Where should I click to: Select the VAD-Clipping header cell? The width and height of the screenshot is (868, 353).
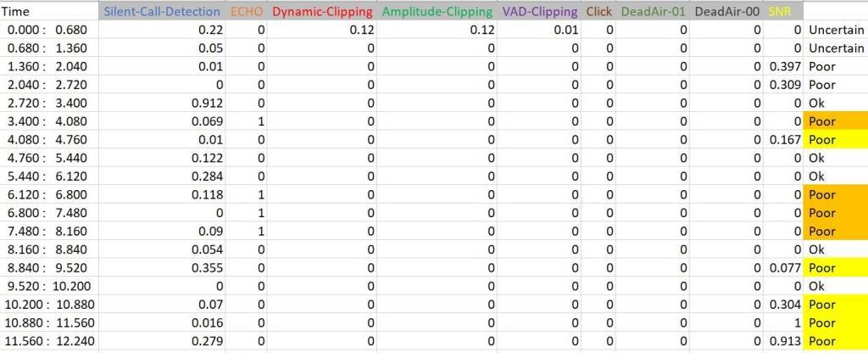(539, 11)
